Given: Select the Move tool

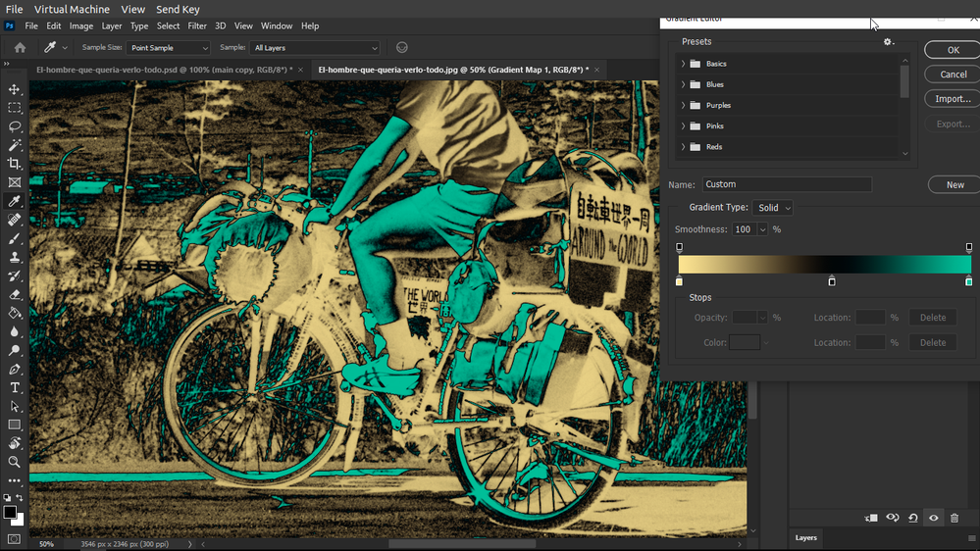Looking at the screenshot, I should 15,89.
